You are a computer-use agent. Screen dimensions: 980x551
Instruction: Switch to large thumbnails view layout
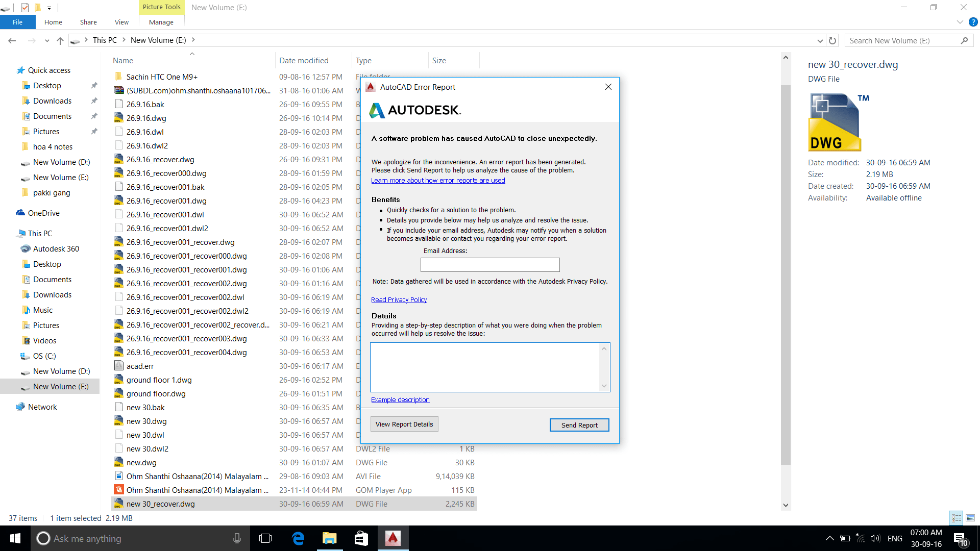[970, 518]
